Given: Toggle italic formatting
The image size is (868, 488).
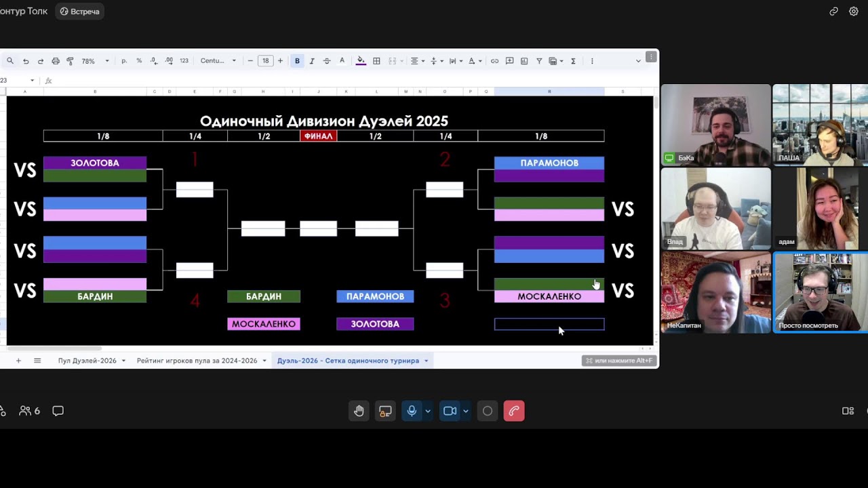Looking at the screenshot, I should point(312,61).
